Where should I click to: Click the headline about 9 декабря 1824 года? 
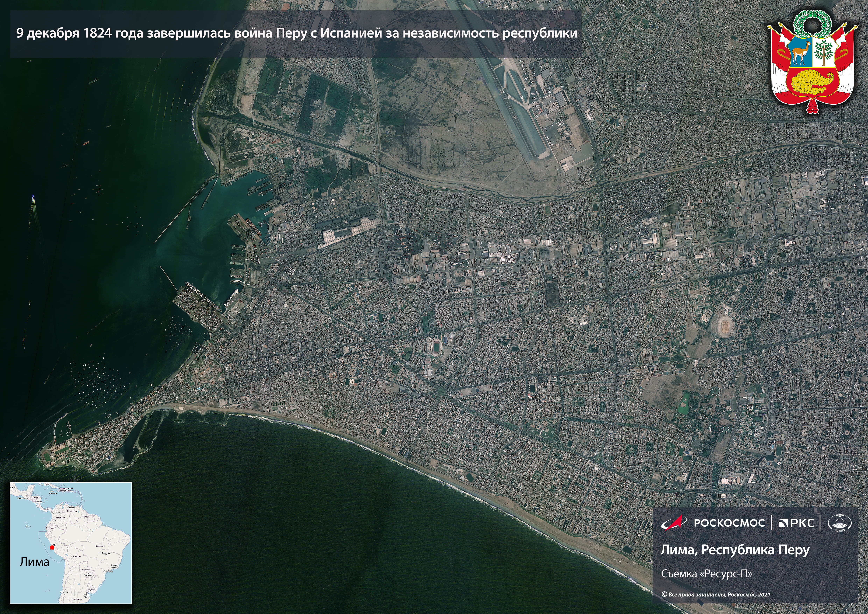(x=297, y=33)
